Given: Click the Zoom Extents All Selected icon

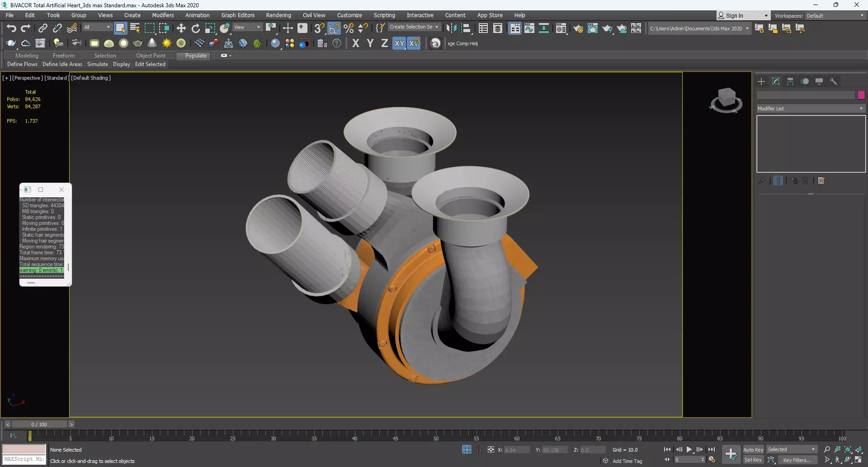Looking at the screenshot, I should (x=859, y=449).
